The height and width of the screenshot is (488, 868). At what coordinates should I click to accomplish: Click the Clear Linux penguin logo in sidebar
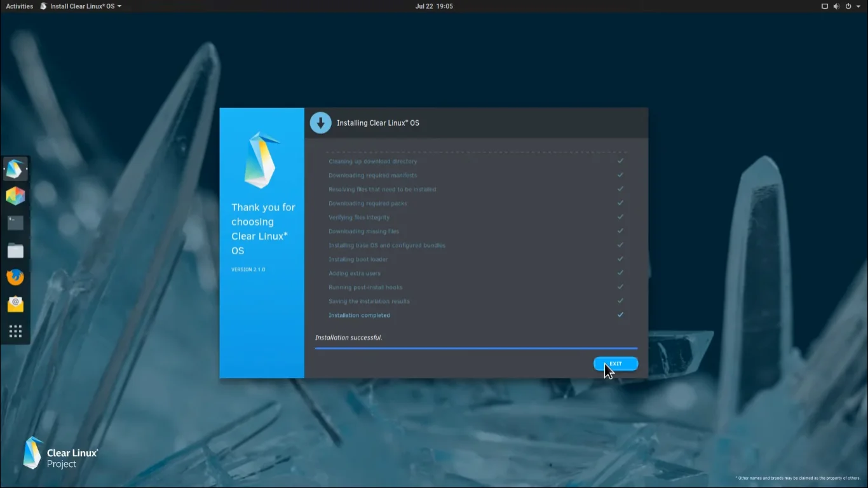262,160
